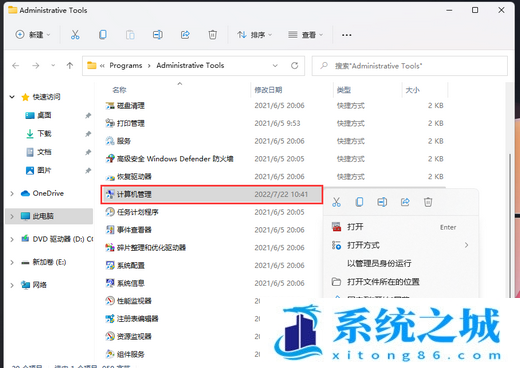
Task: Select the 计算机管理 shortcut icon
Action: [110, 194]
